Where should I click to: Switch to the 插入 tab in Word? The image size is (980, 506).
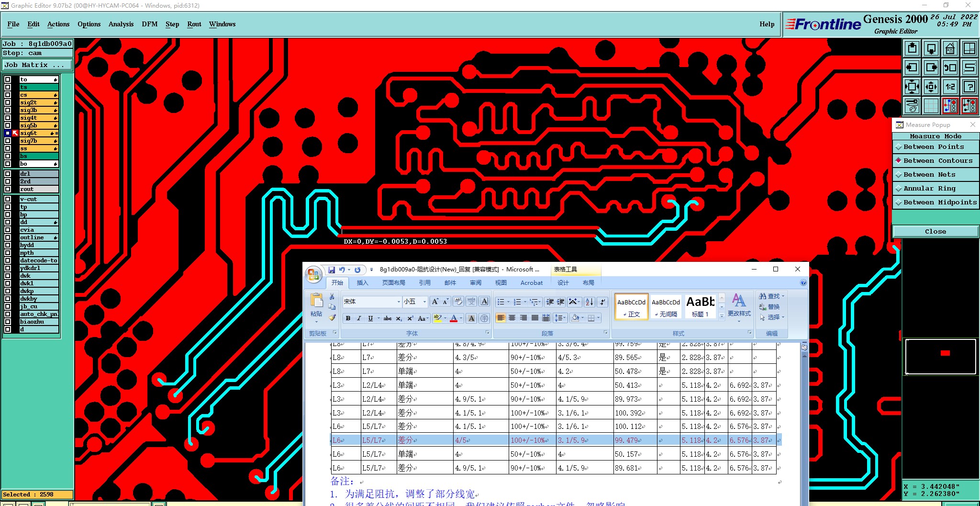pyautogui.click(x=363, y=283)
